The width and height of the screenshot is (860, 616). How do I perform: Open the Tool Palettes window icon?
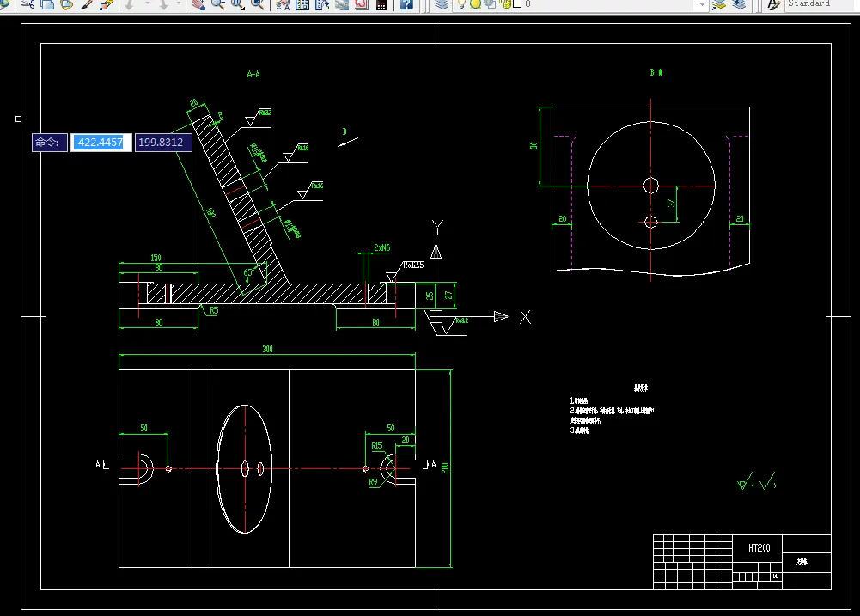322,4
